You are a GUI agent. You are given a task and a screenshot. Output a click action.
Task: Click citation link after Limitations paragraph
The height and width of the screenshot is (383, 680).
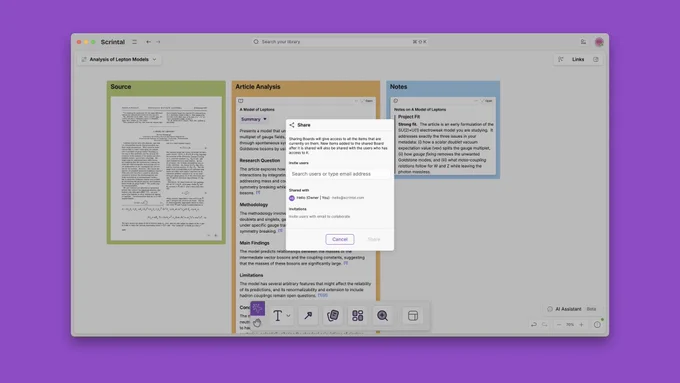point(323,295)
